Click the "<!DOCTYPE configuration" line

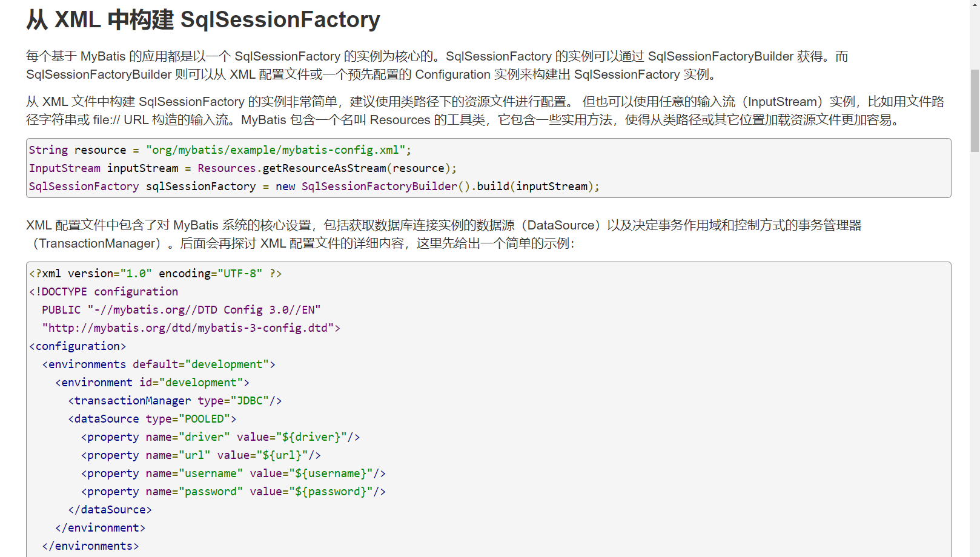tap(104, 292)
